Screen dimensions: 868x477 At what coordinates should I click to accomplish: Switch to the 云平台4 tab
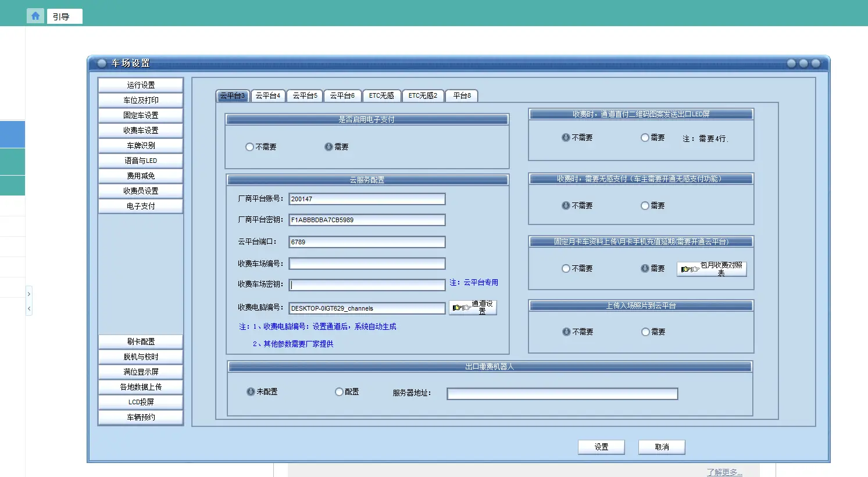(x=268, y=95)
